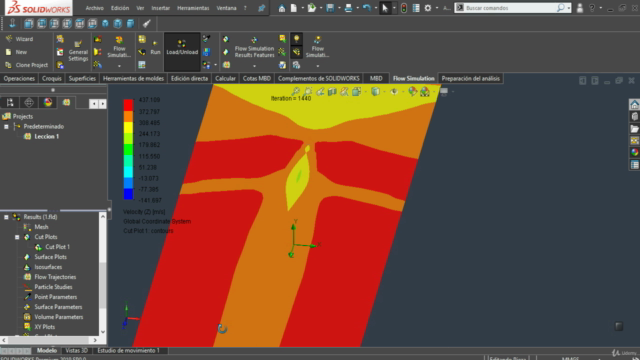Open the Insertar menu
Screen dimensions: 640x360
coord(160,8)
